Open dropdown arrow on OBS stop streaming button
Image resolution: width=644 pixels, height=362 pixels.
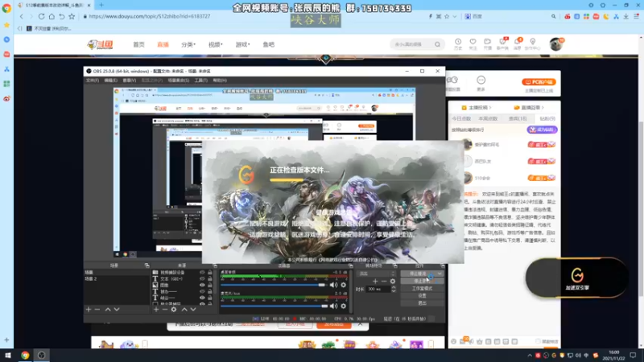coord(440,274)
